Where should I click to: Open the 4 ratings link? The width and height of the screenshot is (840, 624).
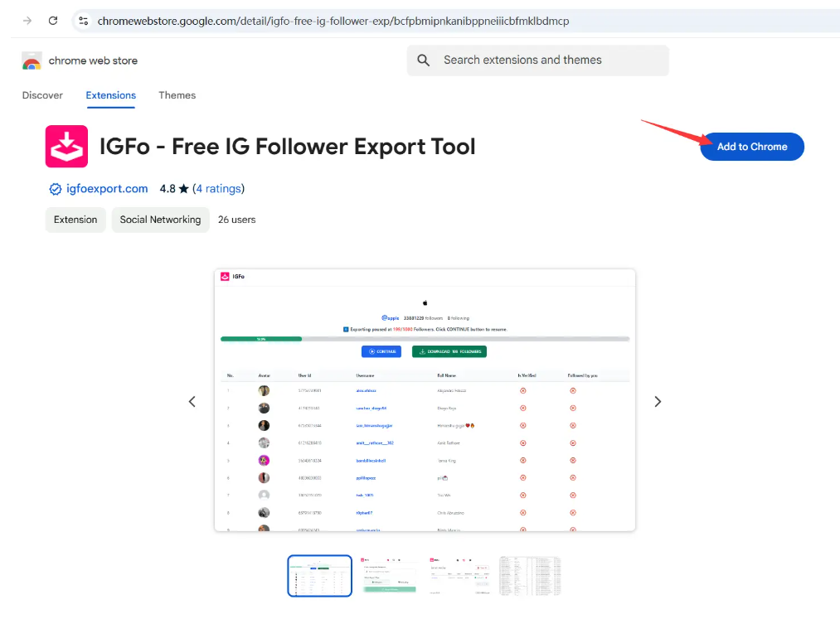[219, 189]
